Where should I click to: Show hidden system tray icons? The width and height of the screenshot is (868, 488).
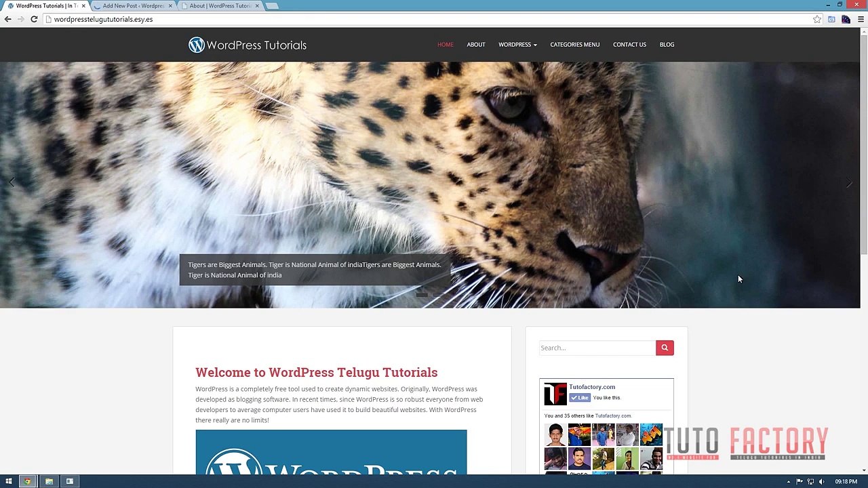pos(788,481)
